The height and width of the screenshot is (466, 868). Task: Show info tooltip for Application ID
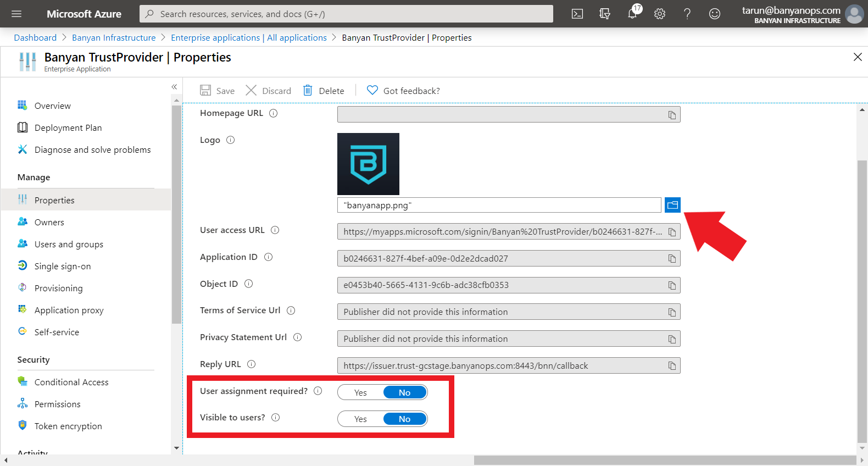(x=268, y=257)
